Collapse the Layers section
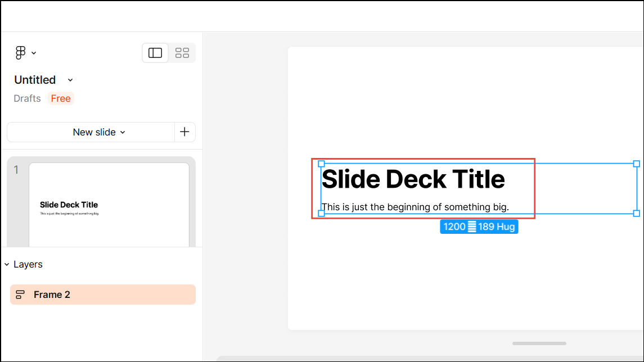This screenshot has width=644, height=362. (x=7, y=264)
